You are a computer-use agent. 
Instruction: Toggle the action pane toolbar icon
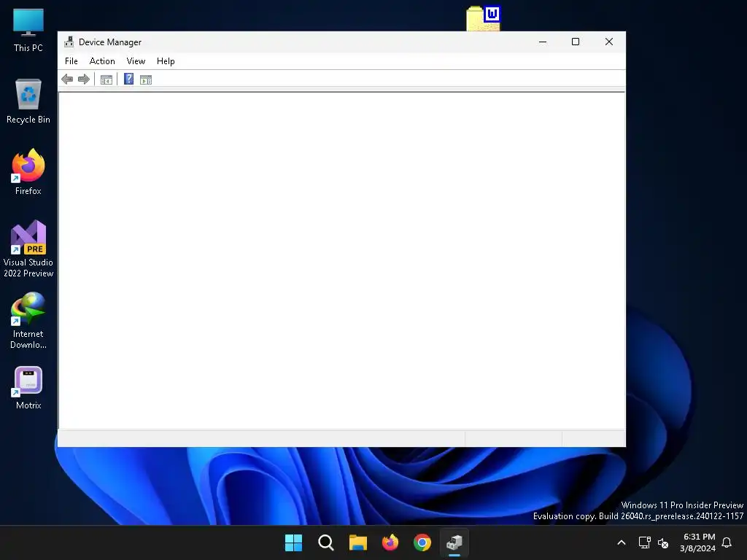(146, 79)
